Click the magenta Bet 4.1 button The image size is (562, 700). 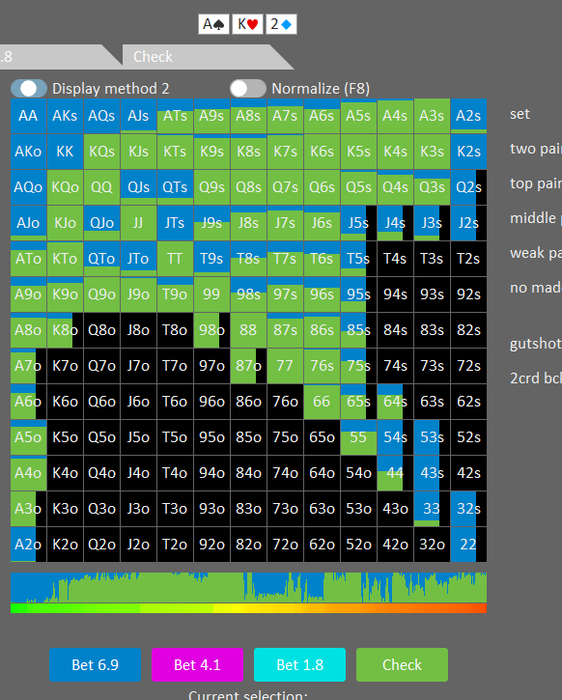click(197, 665)
